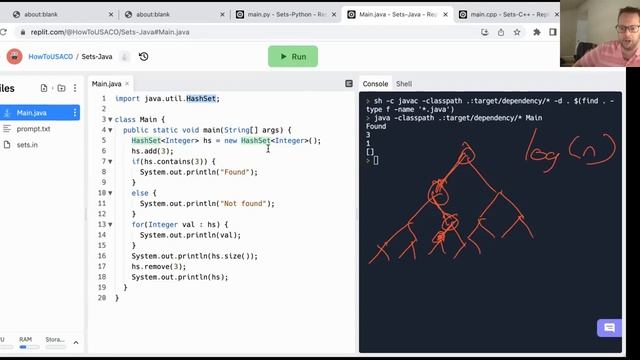Open Main.java file options menu
The height and width of the screenshot is (360, 640).
click(x=75, y=113)
